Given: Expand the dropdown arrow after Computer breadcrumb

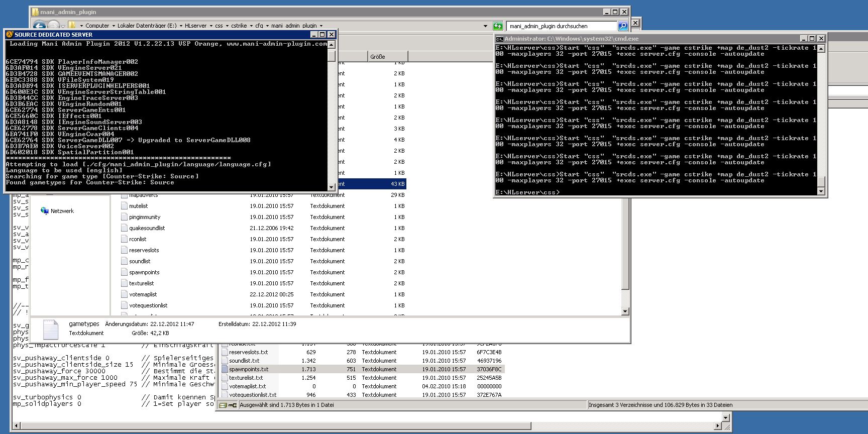Looking at the screenshot, I should click(114, 26).
